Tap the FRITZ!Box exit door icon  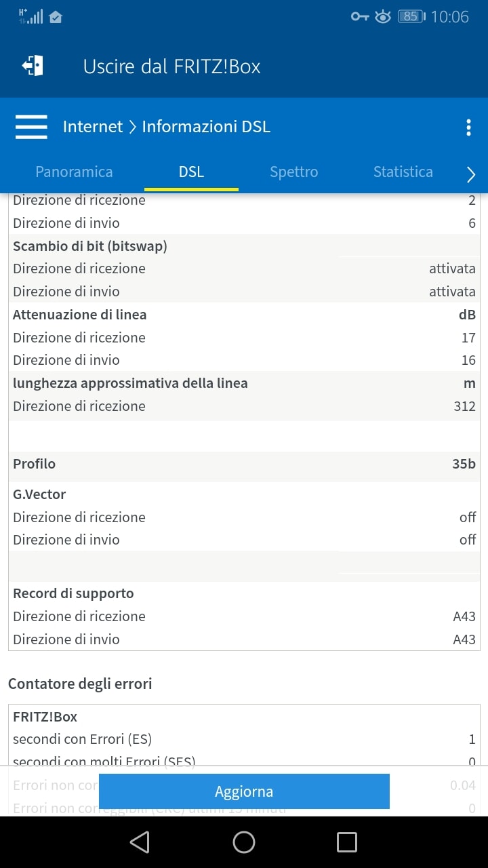click(33, 66)
